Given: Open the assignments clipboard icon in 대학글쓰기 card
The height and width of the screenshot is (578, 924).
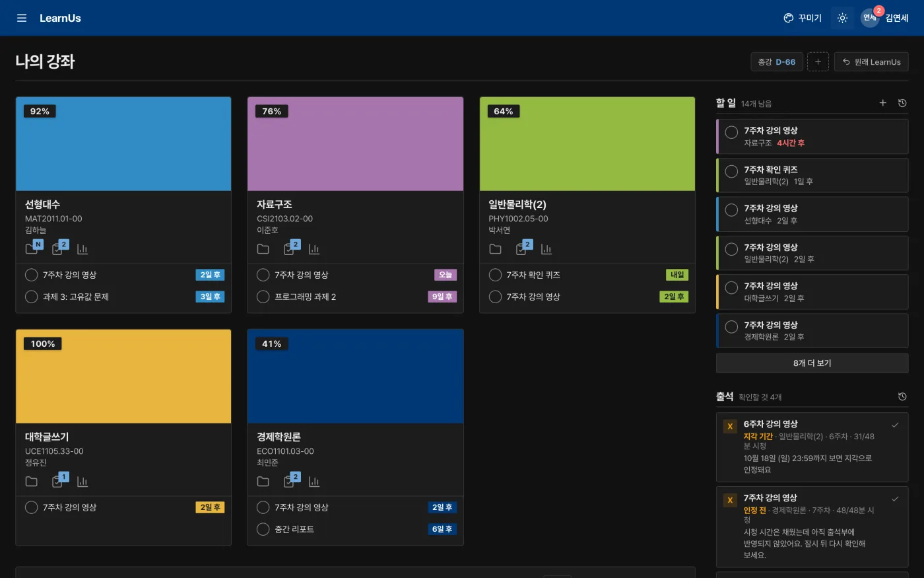Looking at the screenshot, I should [57, 481].
